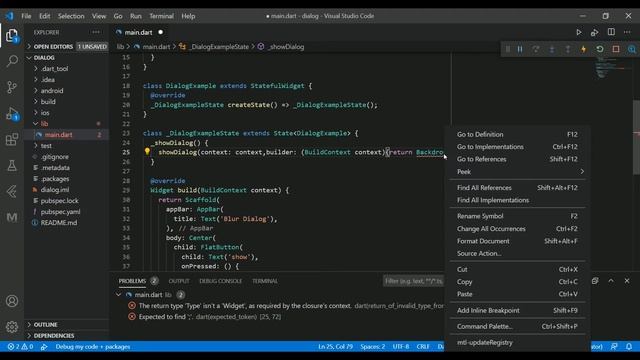Open editor More Actions ellipsis

tap(627, 32)
